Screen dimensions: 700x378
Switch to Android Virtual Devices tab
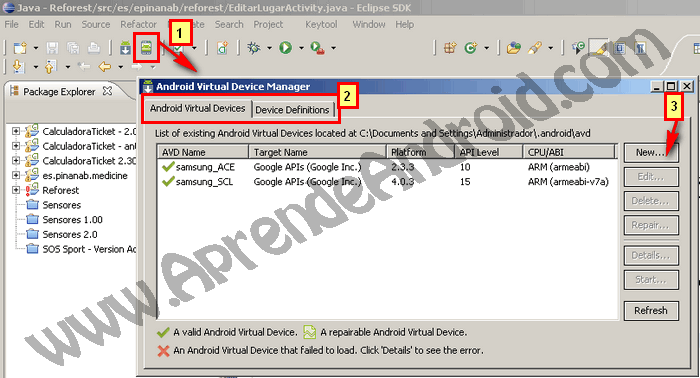[x=197, y=108]
